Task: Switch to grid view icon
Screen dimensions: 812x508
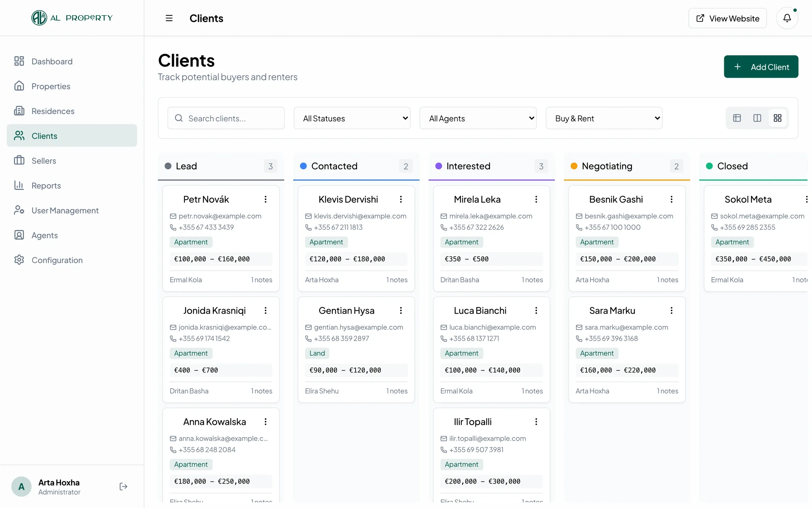Action: 777,118
